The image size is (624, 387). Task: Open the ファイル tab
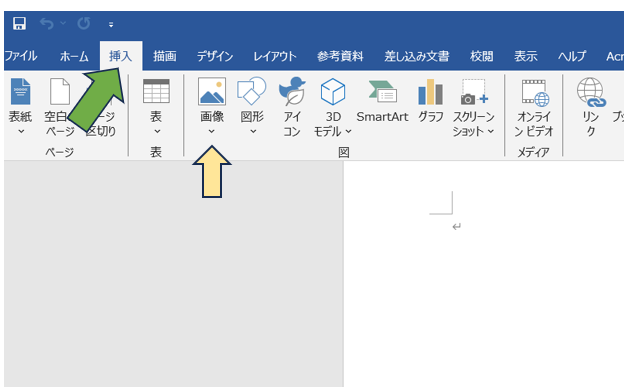(x=21, y=56)
